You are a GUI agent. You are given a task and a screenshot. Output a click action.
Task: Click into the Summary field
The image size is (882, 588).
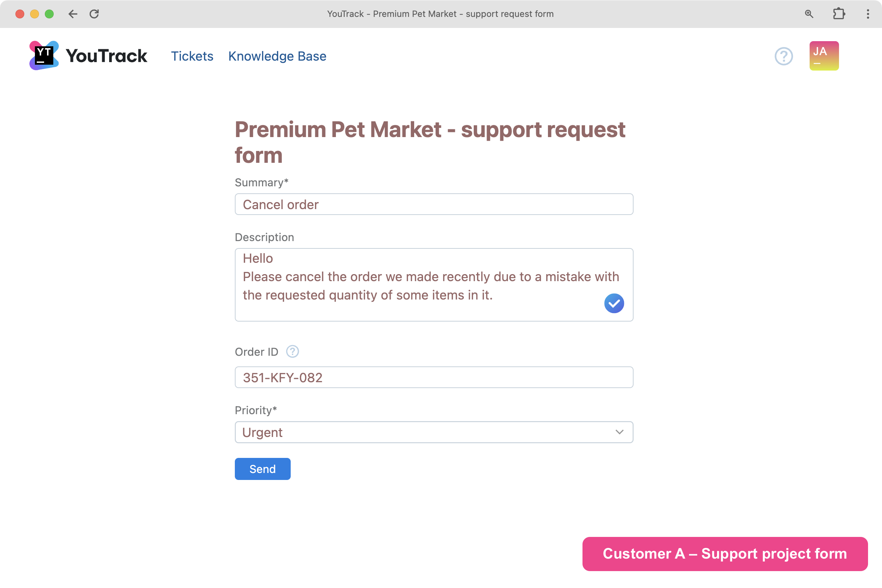pos(434,204)
